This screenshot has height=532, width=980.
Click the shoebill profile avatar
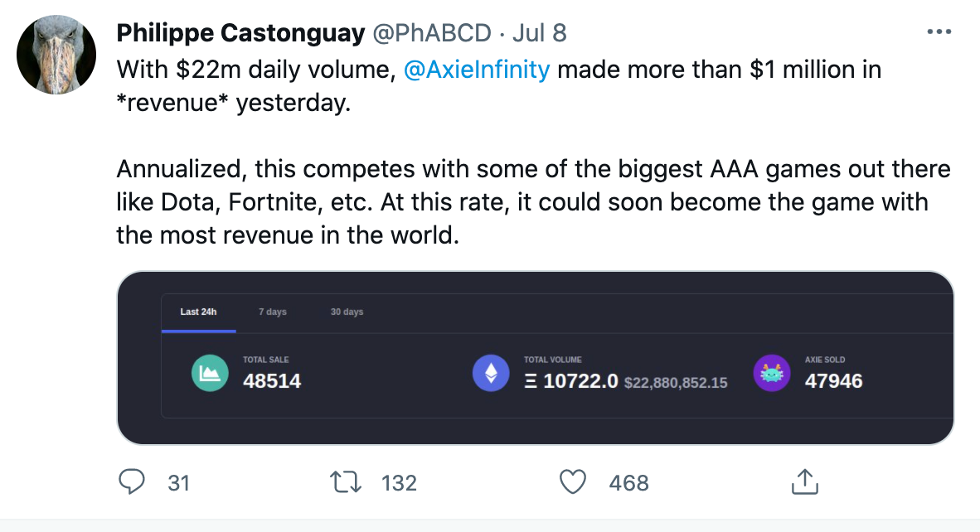point(56,55)
